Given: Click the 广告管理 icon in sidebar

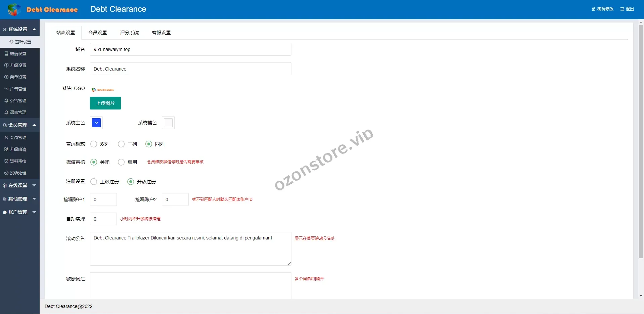Looking at the screenshot, I should 6,89.
